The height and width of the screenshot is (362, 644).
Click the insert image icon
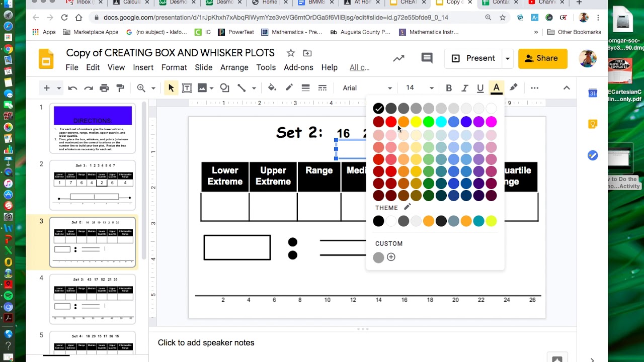(x=202, y=88)
